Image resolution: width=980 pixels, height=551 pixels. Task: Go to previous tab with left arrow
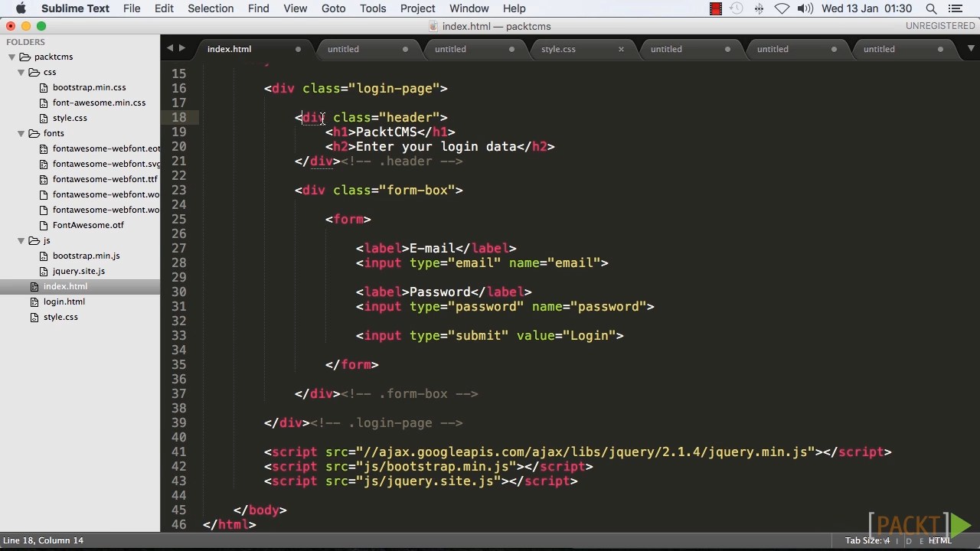[x=170, y=48]
